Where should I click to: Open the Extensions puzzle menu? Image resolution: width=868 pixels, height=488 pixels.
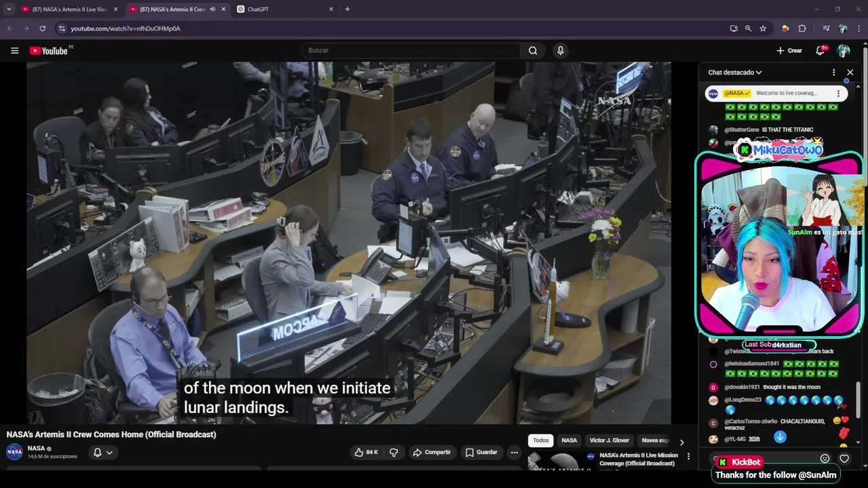click(802, 28)
